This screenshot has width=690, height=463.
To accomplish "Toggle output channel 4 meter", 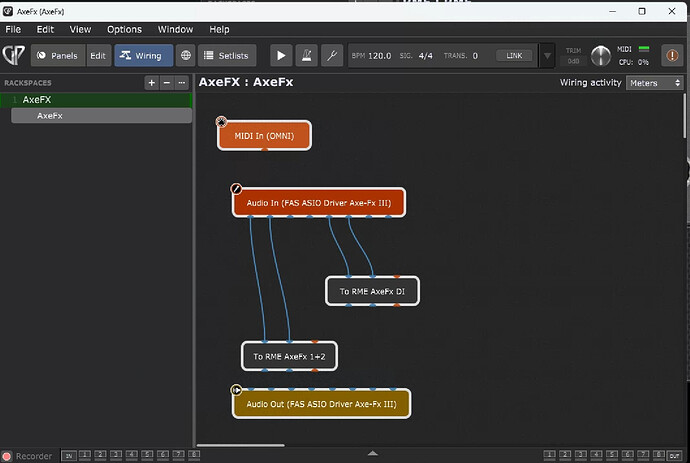I will tap(596, 455).
